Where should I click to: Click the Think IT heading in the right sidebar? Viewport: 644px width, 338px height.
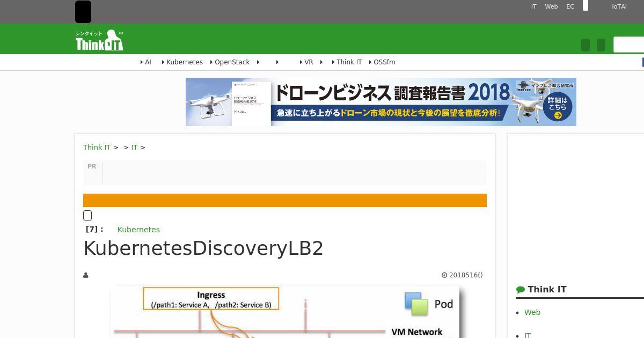click(x=547, y=290)
